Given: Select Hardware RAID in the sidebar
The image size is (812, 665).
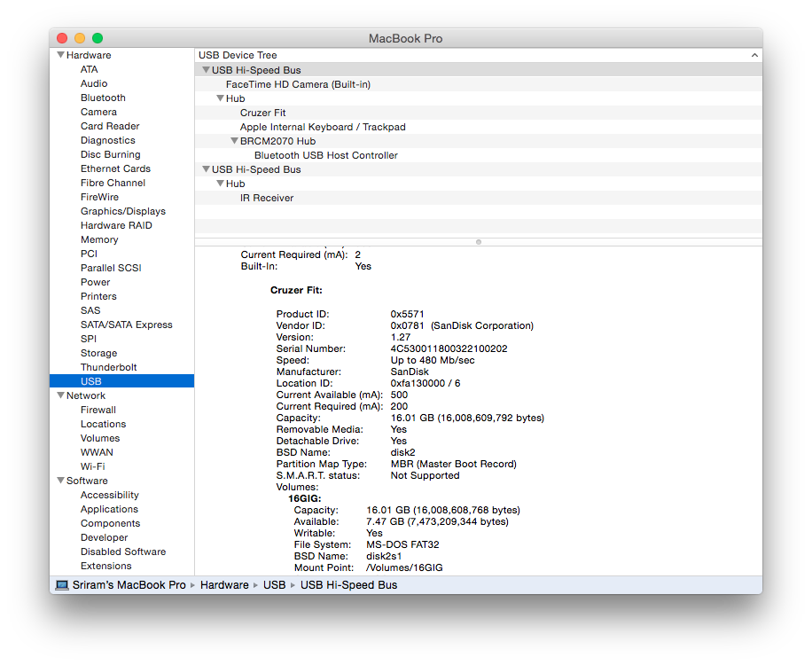Looking at the screenshot, I should click(x=116, y=225).
